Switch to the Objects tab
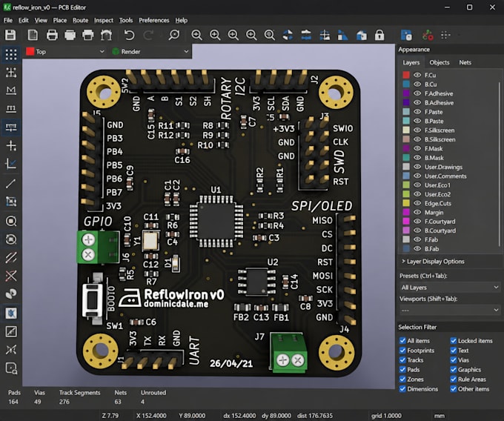 tap(440, 62)
